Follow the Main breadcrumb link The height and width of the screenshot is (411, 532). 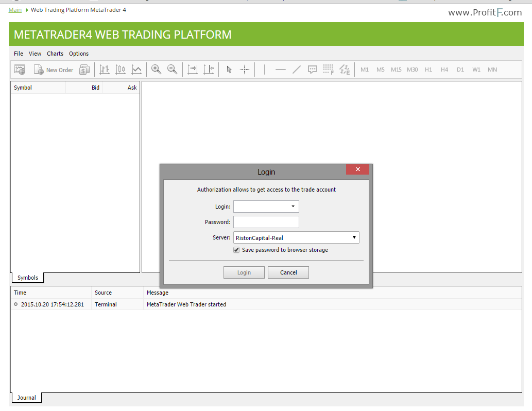click(15, 10)
